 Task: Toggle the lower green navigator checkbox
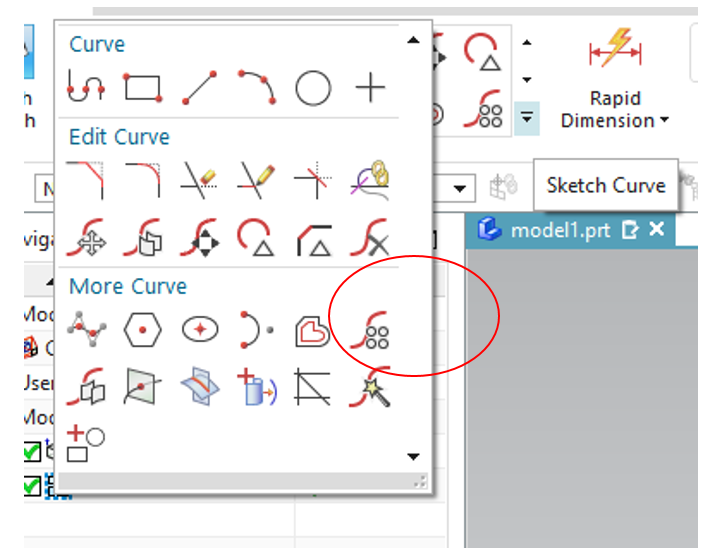click(x=32, y=486)
